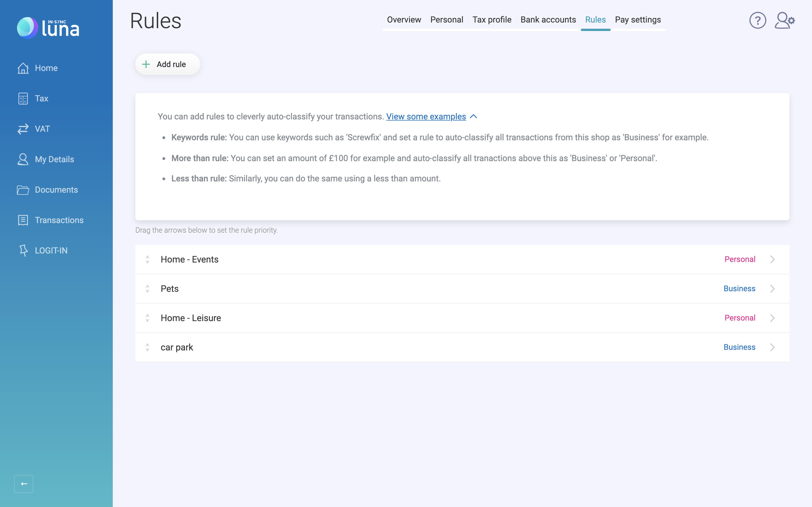The image size is (812, 507).
Task: Open Tax calculator icon in sidebar
Action: (23, 99)
